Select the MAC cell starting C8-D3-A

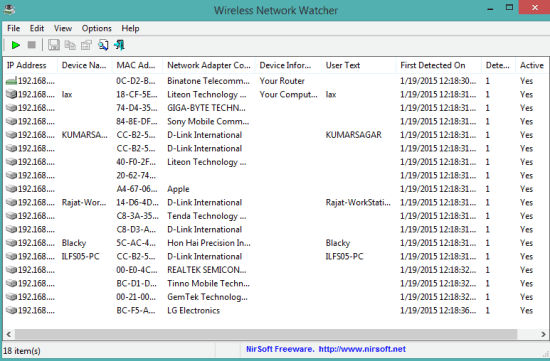point(136,229)
